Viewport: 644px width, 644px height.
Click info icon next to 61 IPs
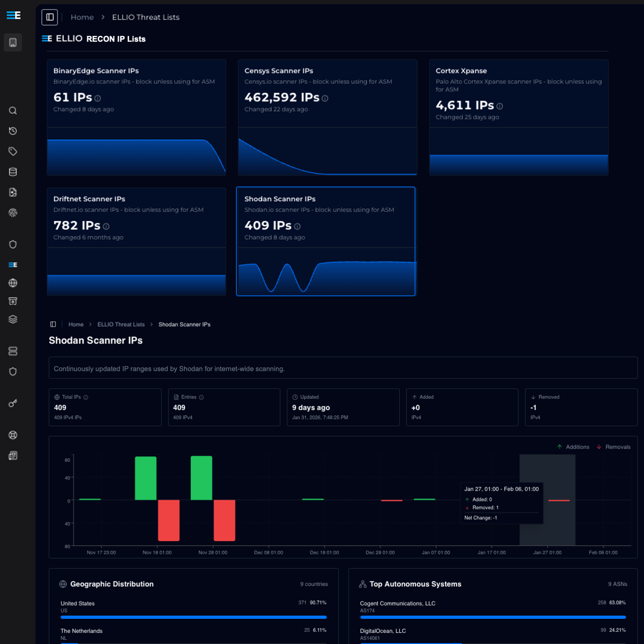(98, 98)
